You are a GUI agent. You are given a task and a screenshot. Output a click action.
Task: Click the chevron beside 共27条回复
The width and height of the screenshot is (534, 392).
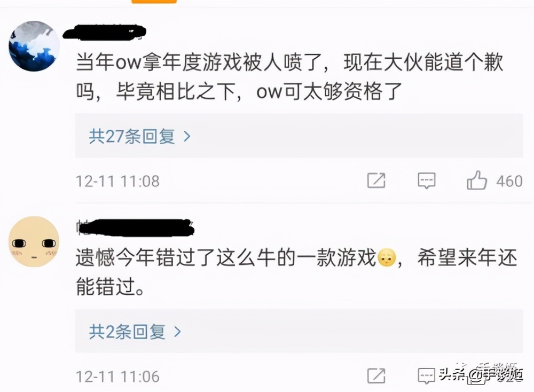[x=187, y=137]
